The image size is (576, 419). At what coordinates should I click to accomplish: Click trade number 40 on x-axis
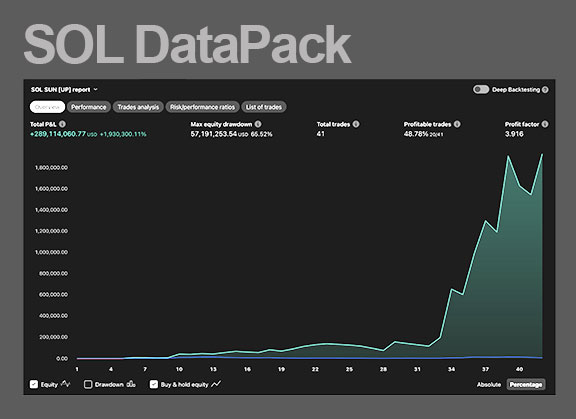click(519, 369)
